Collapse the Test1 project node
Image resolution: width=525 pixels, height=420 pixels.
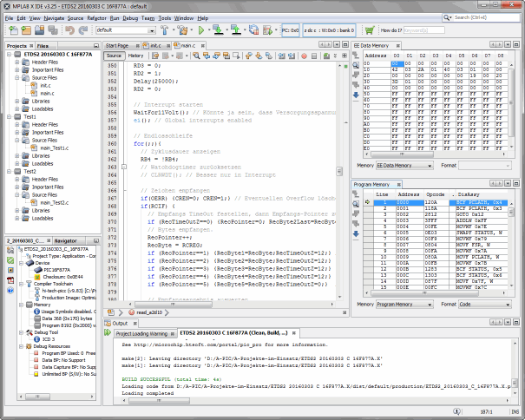point(10,116)
